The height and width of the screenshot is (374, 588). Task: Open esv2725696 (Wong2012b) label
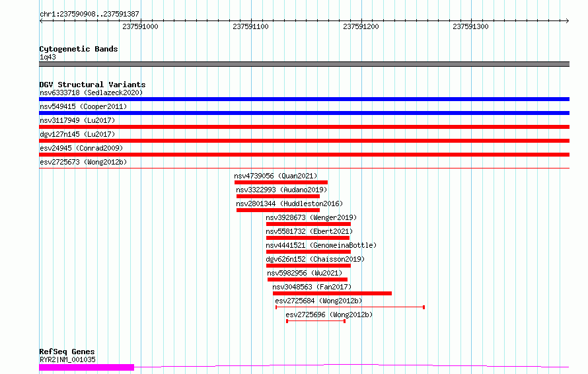[x=329, y=315]
